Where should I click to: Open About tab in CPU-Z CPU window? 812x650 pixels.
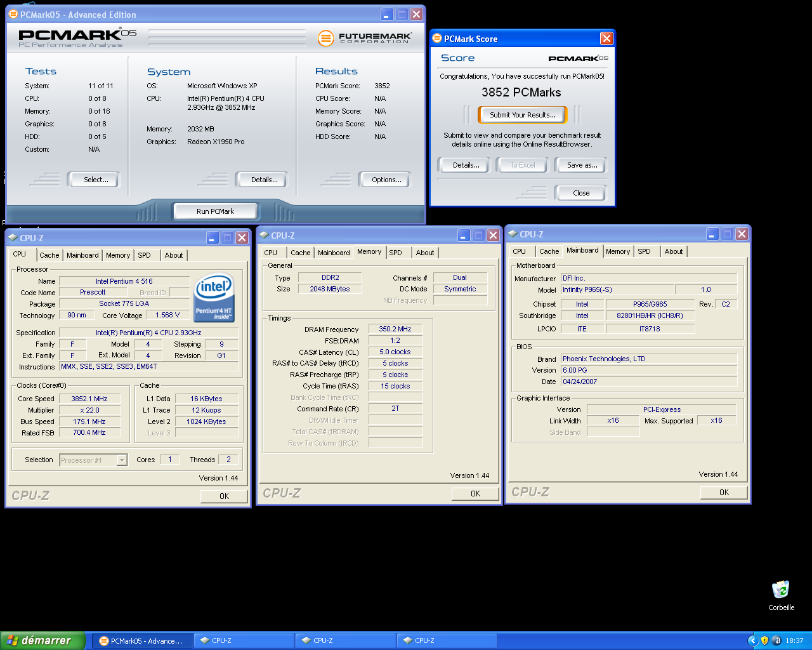[x=174, y=255]
